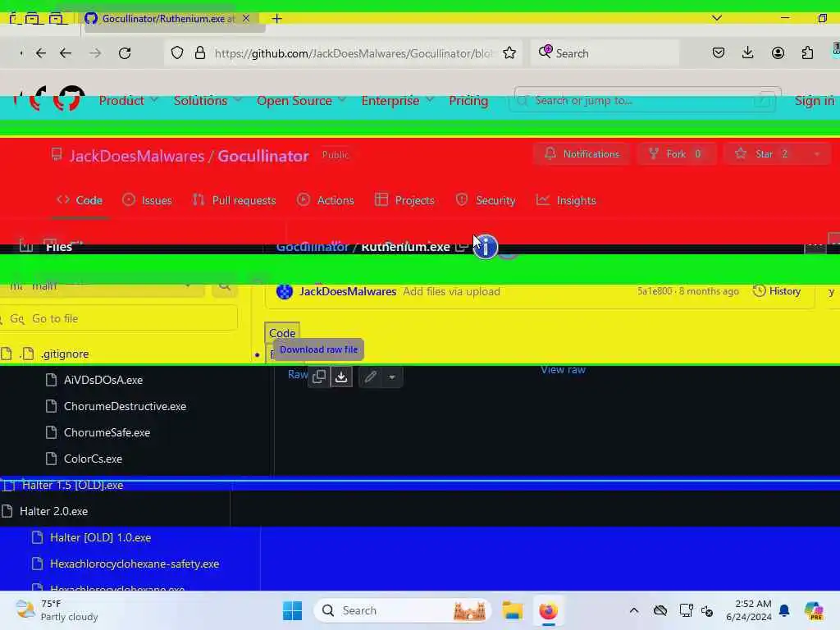
Task: Open the main branch selector dropdown
Action: coord(103,286)
